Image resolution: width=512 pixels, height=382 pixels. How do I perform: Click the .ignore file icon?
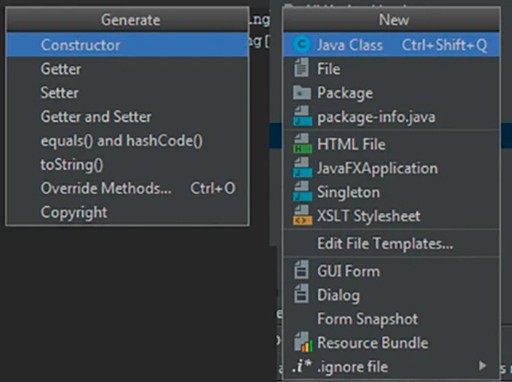pos(302,366)
